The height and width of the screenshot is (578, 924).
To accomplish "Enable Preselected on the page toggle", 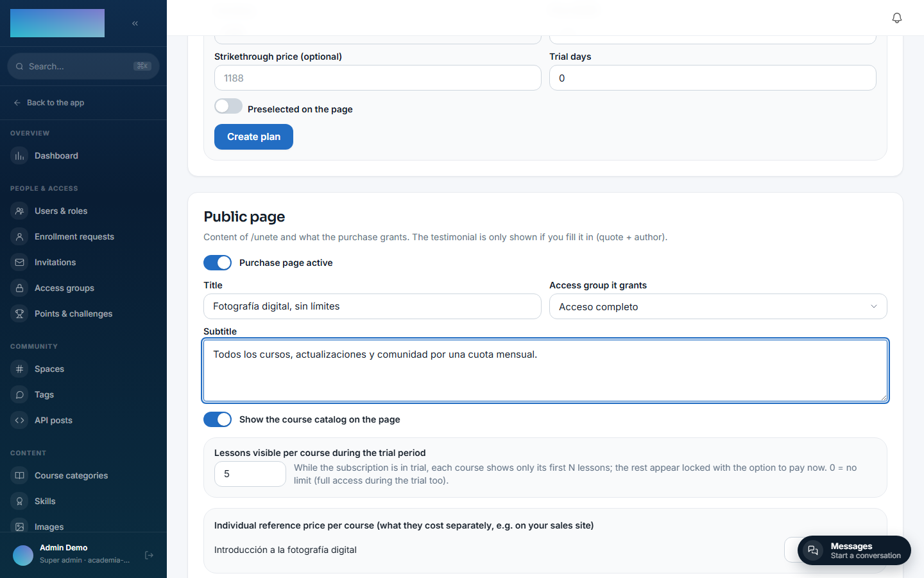I will pos(228,107).
